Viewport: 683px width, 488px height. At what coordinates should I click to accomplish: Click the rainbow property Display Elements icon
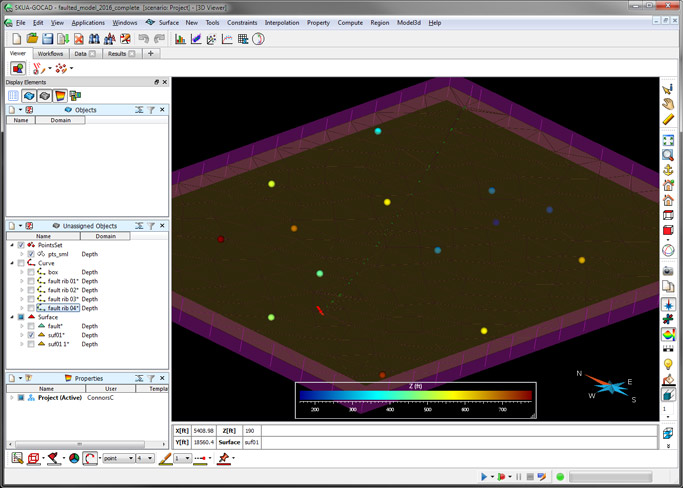[60, 95]
